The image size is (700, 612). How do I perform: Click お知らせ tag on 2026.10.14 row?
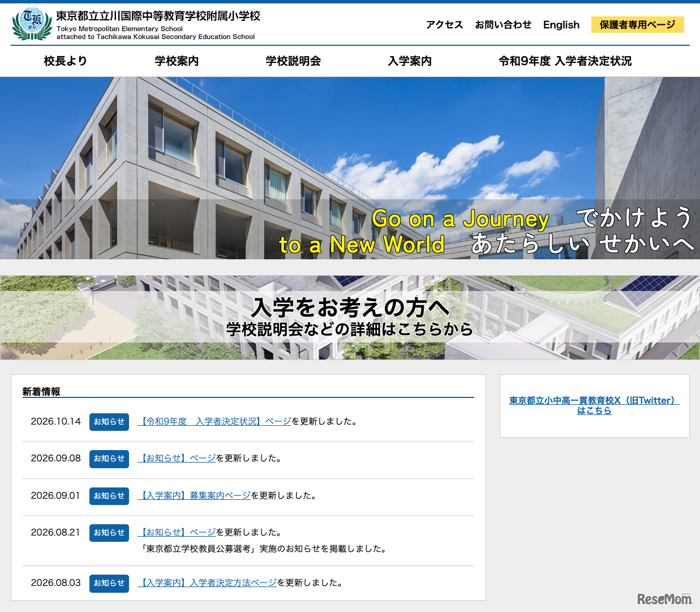tap(109, 422)
